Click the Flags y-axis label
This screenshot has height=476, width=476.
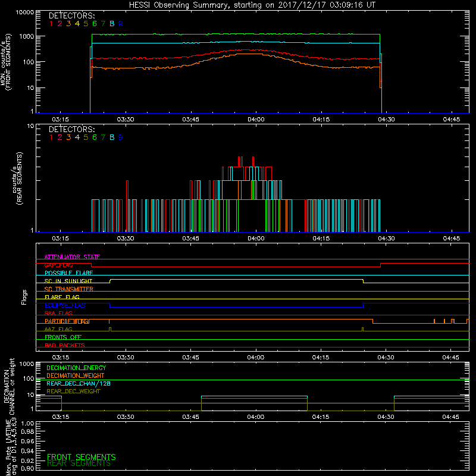pyautogui.click(x=24, y=297)
